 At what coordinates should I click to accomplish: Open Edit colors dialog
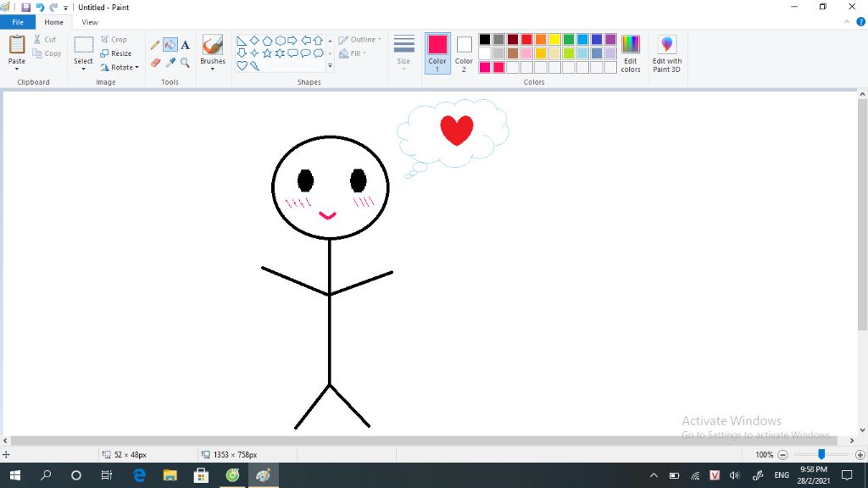(631, 53)
